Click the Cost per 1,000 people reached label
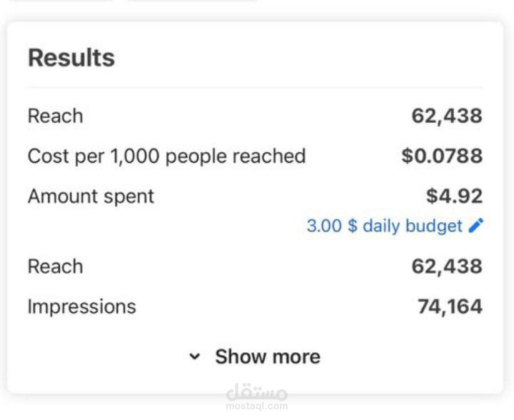514x420 pixels. tap(166, 156)
